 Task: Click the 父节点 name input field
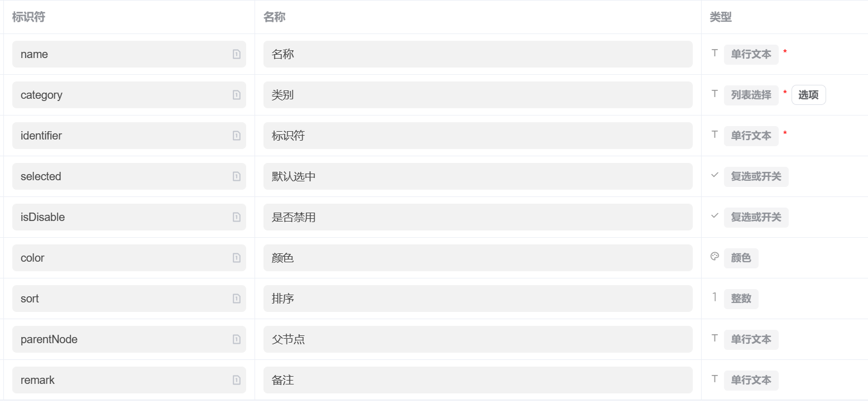[478, 339]
